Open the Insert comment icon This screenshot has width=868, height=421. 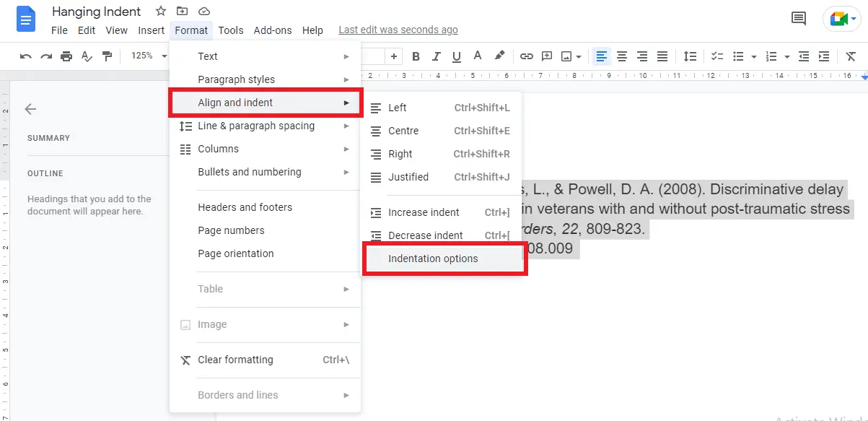pyautogui.click(x=546, y=56)
